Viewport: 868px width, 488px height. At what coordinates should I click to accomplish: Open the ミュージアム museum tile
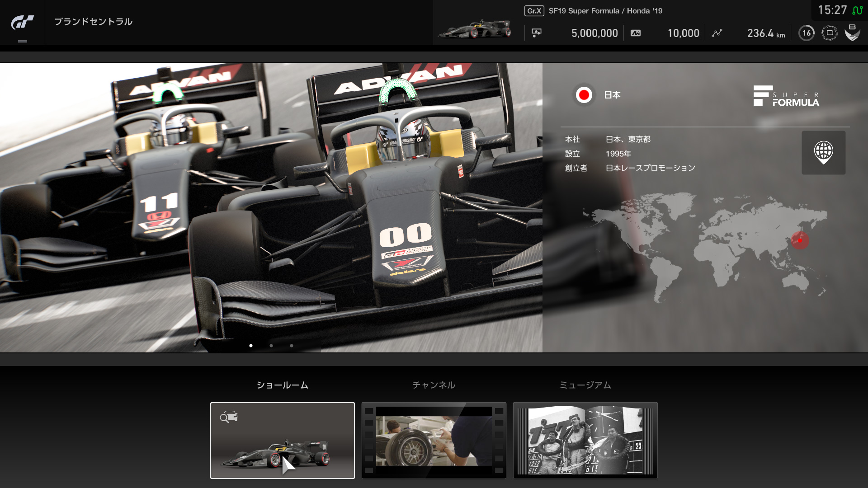[x=585, y=441]
